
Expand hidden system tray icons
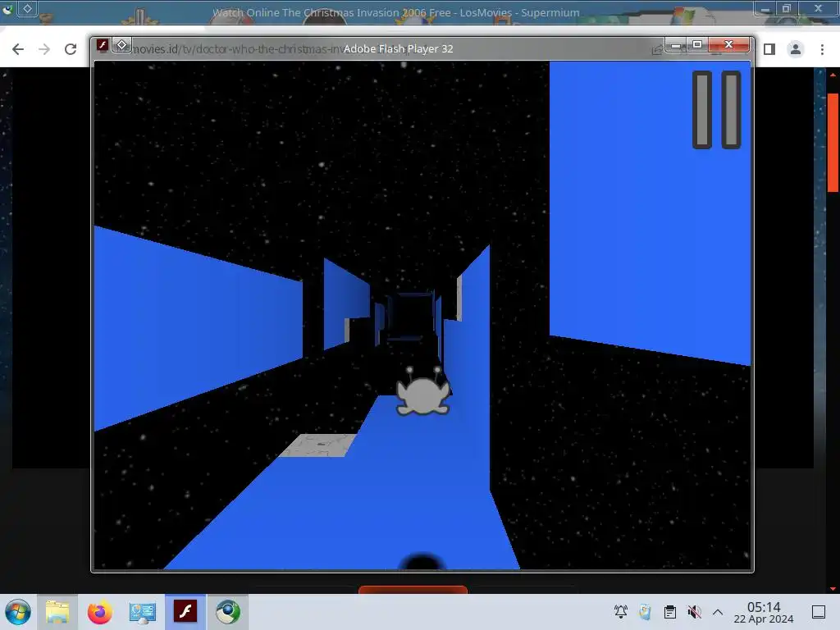(x=718, y=612)
